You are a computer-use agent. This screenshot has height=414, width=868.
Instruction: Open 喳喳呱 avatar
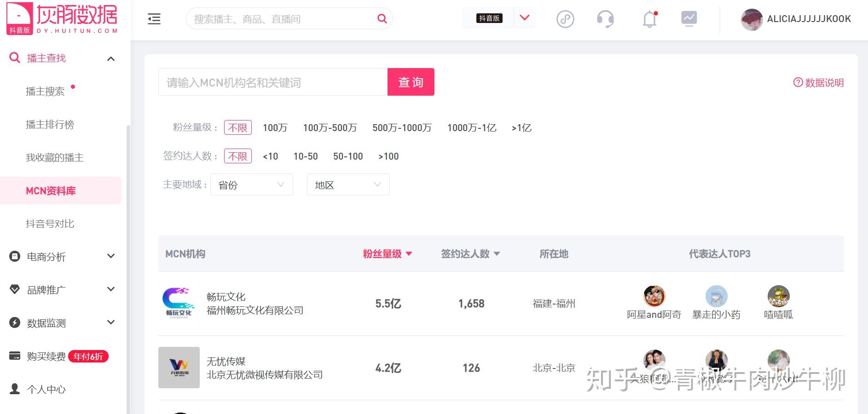(x=779, y=296)
